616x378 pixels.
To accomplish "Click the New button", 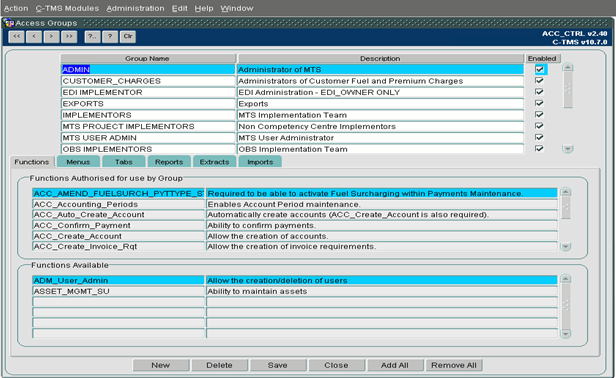I will coord(161,365).
